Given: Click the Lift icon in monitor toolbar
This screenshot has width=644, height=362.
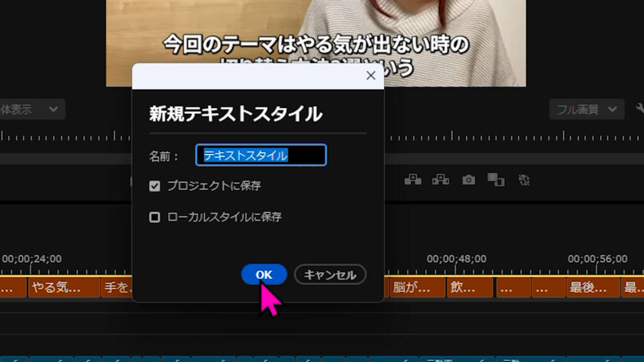Looking at the screenshot, I should tap(413, 180).
